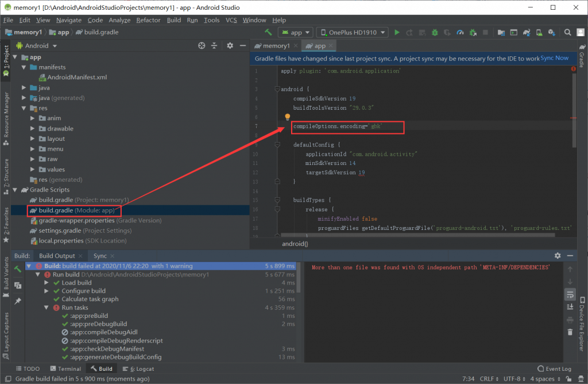The width and height of the screenshot is (588, 384).
Task: Open the File menu
Action: point(8,20)
